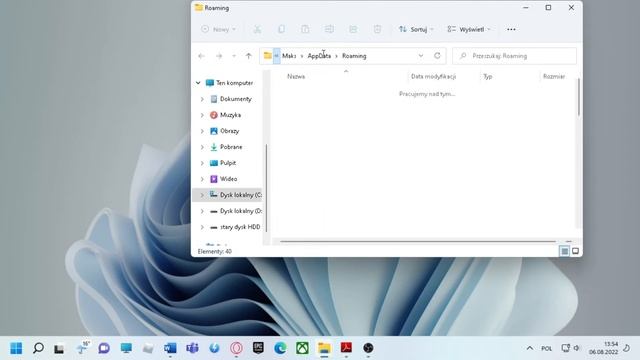Sort by Nazwa column header
Viewport: 640px width, 360px height.
pyautogui.click(x=296, y=76)
